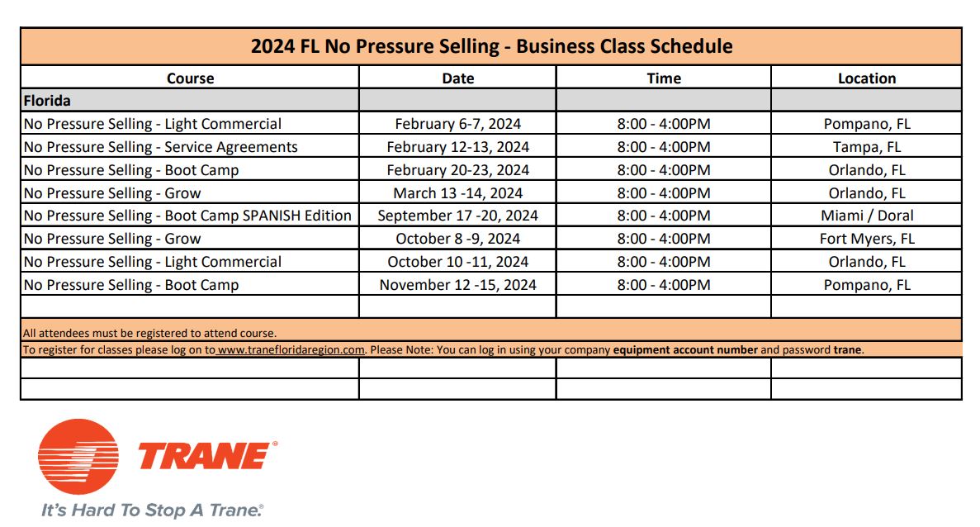Screen dimensions: 980x527
Task: Click the "All attendees must be registered" notice
Action: coord(149,333)
